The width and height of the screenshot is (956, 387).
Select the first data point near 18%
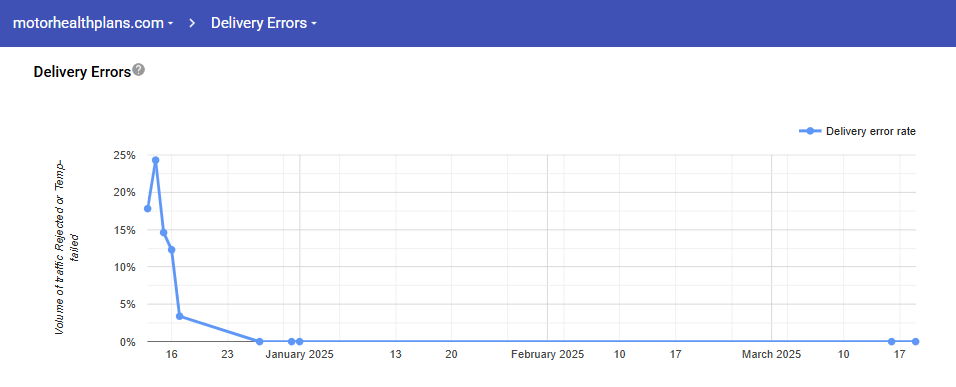(x=148, y=208)
